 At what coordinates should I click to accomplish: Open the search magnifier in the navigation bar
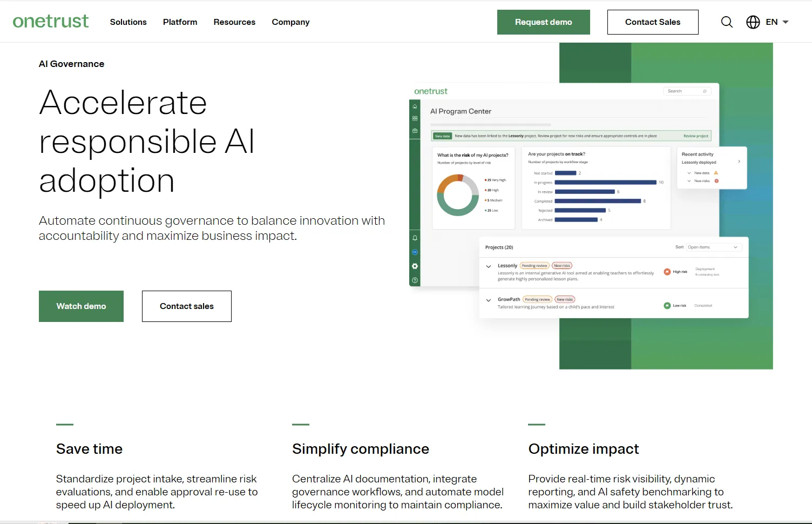(x=727, y=22)
